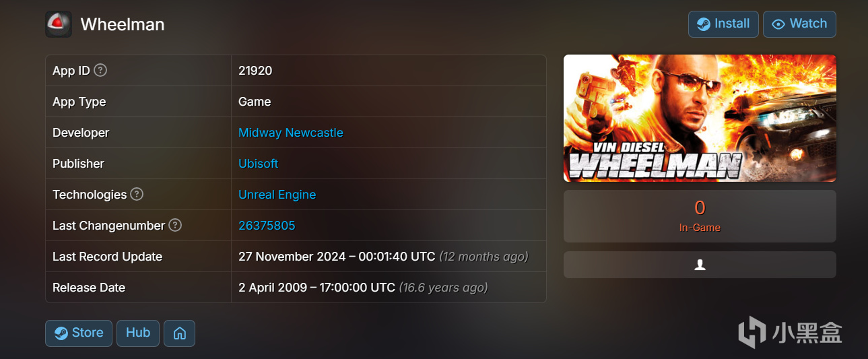Click the user silhouette icon under In-Game
The image size is (868, 359).
[700, 265]
